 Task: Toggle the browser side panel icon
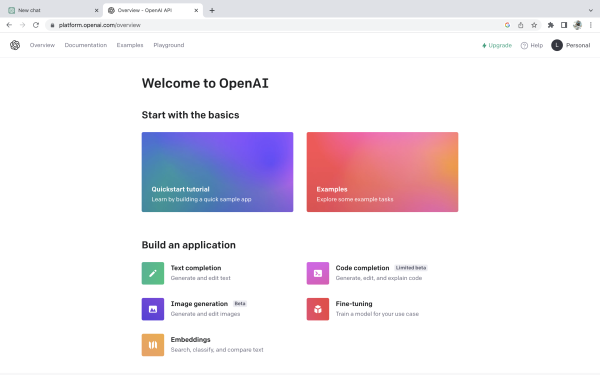(x=564, y=25)
